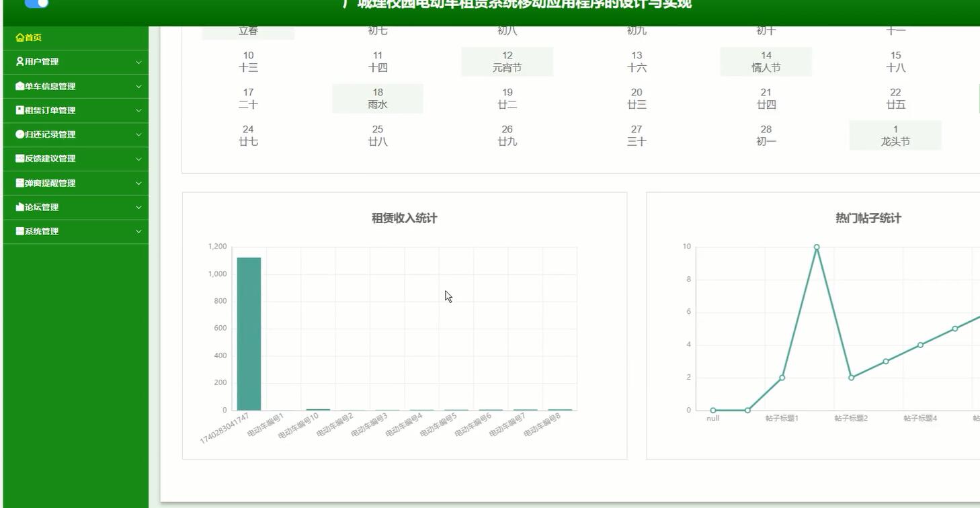
Task: Click the line chart peak point at value 10
Action: coord(817,247)
